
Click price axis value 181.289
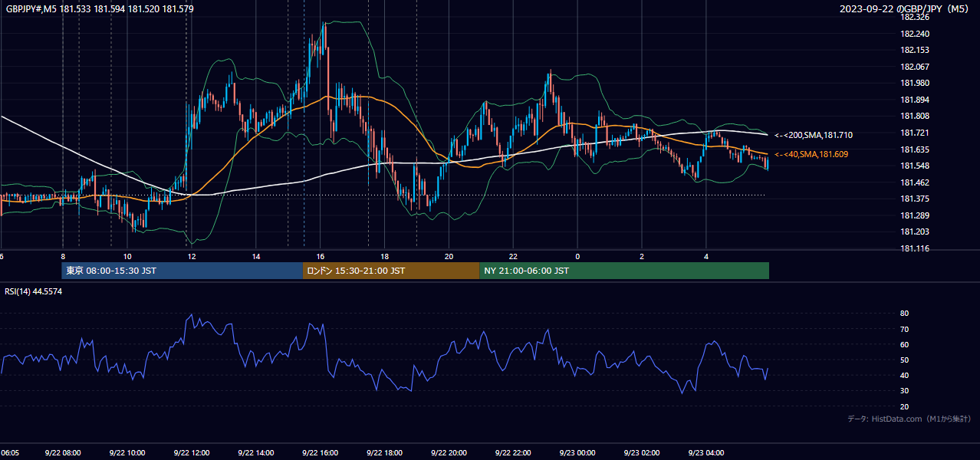pos(915,215)
